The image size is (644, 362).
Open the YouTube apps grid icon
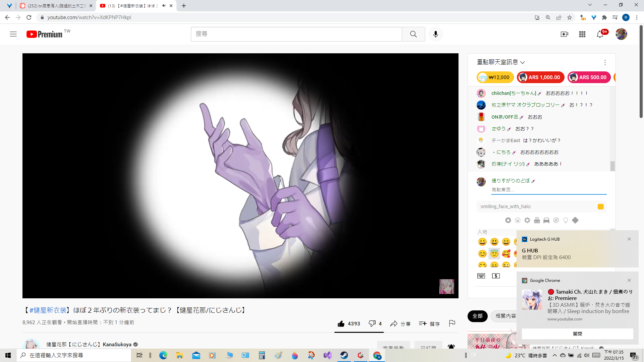click(582, 34)
